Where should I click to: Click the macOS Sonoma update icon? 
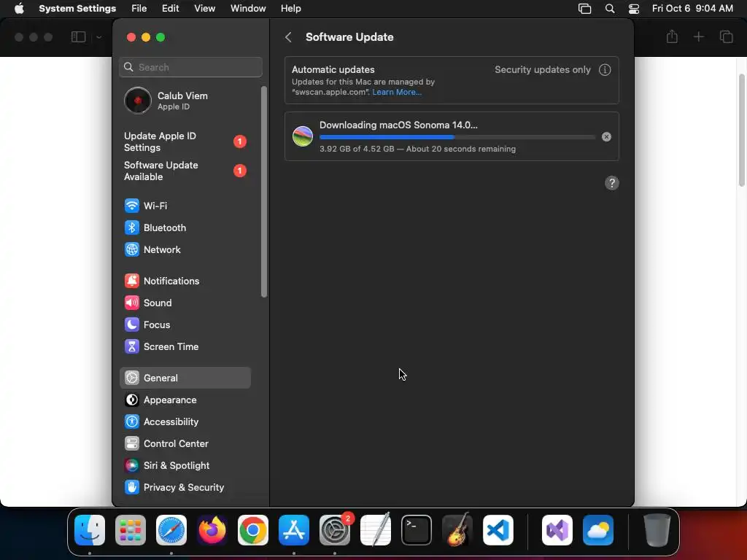[x=303, y=136]
